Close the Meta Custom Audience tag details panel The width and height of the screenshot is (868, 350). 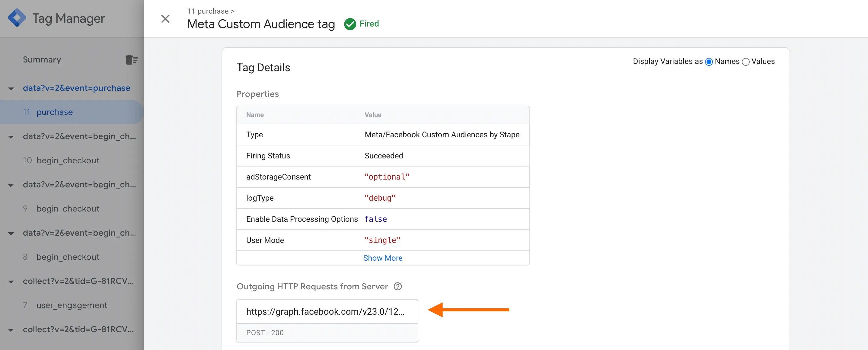click(x=165, y=19)
